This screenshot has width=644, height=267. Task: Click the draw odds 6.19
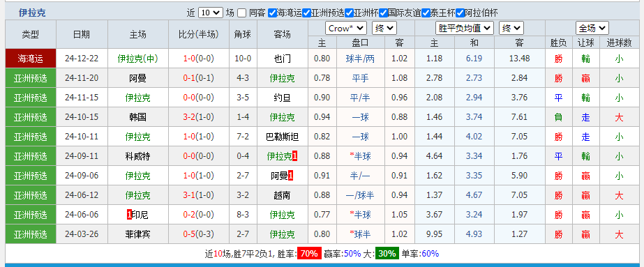point(474,59)
